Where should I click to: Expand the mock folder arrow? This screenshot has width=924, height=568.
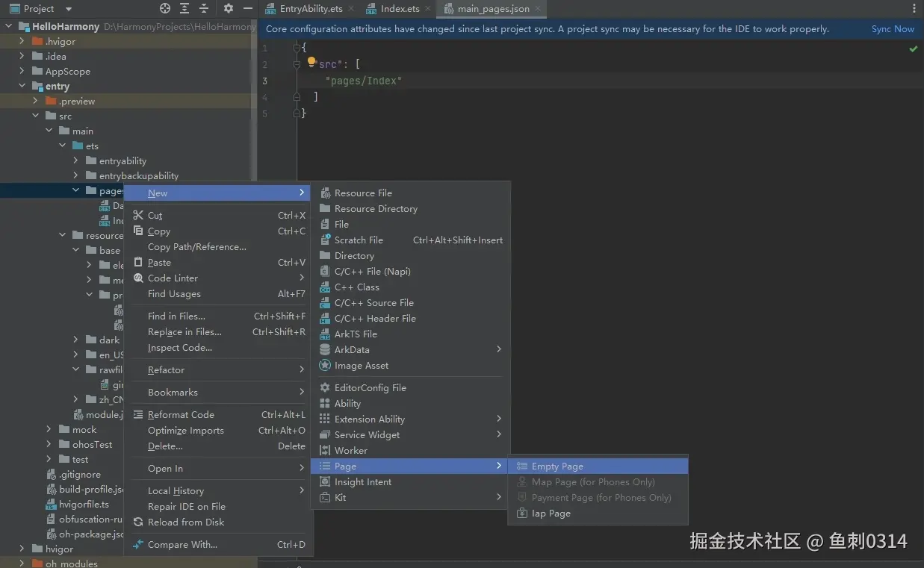click(x=49, y=429)
